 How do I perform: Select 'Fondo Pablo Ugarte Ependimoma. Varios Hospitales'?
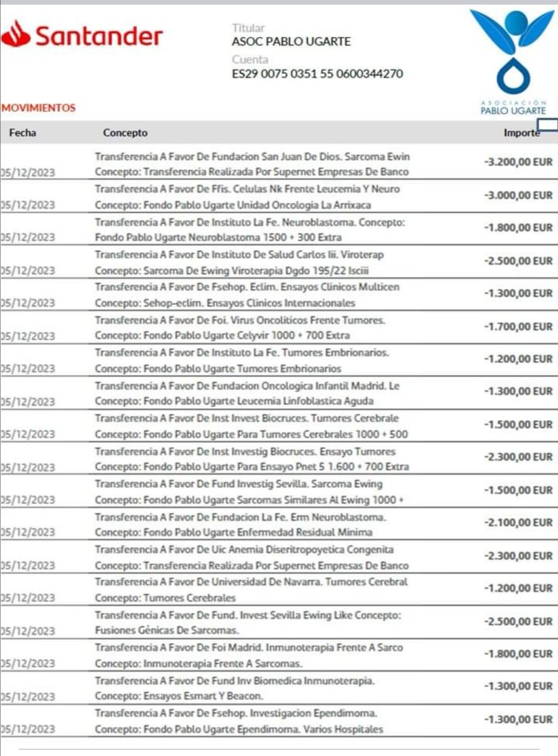tap(263, 730)
